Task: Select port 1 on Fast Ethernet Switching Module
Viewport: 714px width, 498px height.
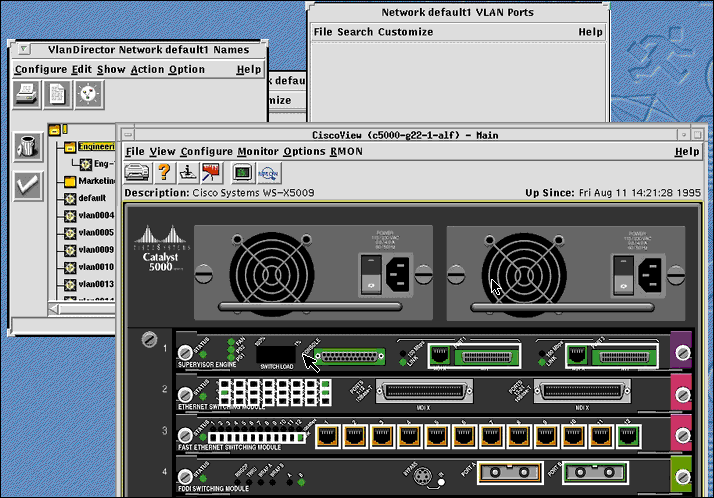Action: [327, 436]
